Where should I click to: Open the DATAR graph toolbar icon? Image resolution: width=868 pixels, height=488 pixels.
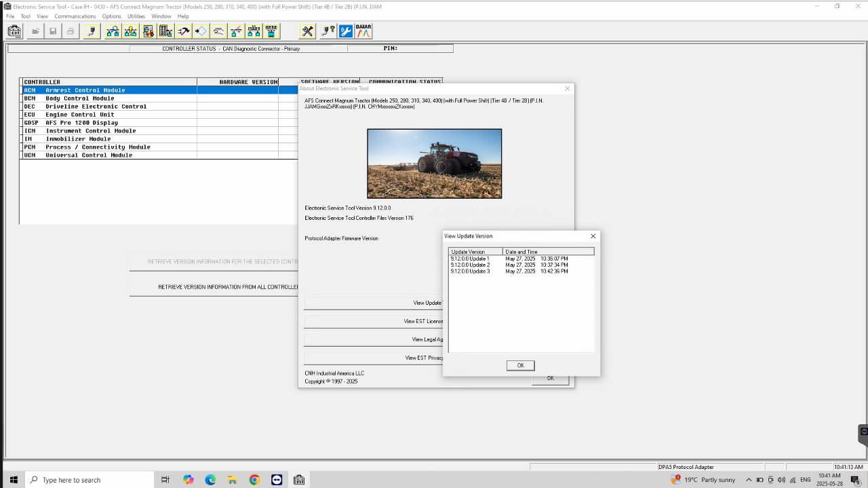coord(363,31)
